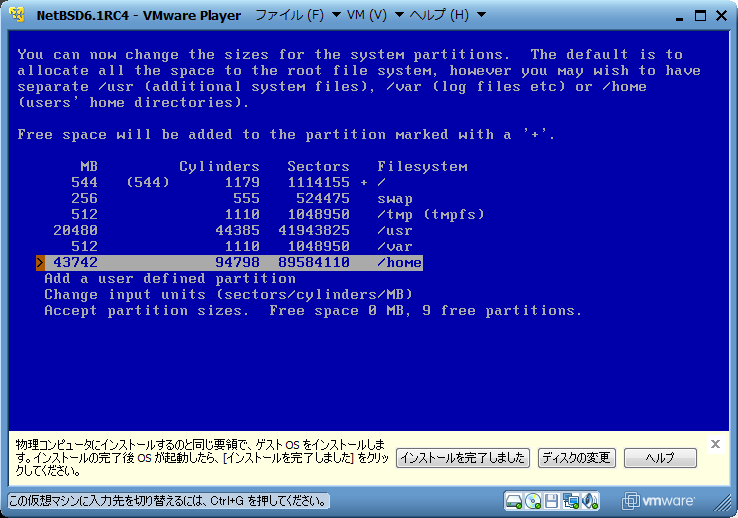This screenshot has width=738, height=518.
Task: Click the network adapter device icon
Action: point(571,502)
